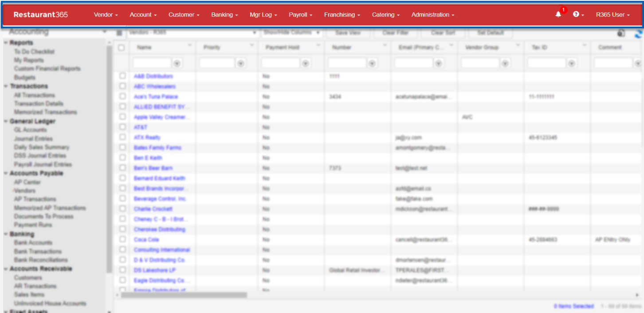Open the Cherokee Distributing vendor link
The height and width of the screenshot is (313, 644).
[159, 230]
